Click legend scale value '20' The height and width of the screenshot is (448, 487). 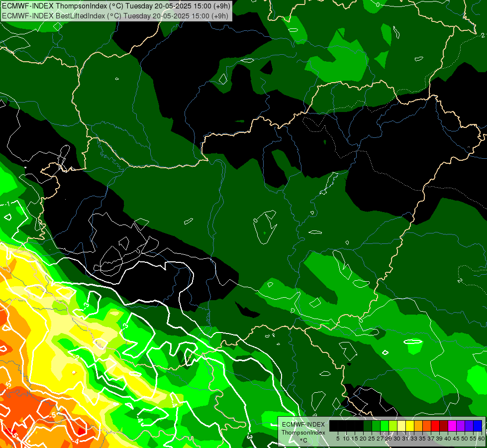[363, 439]
